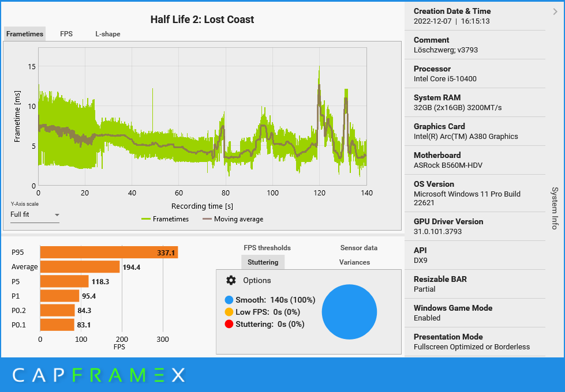Click OS Version value Windows 11 Pro
The height and width of the screenshot is (392, 565).
(467, 198)
